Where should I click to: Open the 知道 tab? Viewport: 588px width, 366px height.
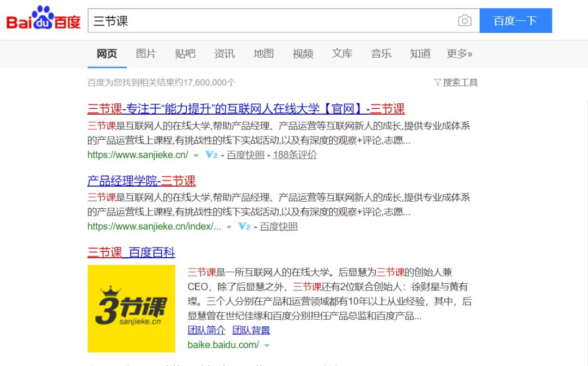click(x=420, y=54)
